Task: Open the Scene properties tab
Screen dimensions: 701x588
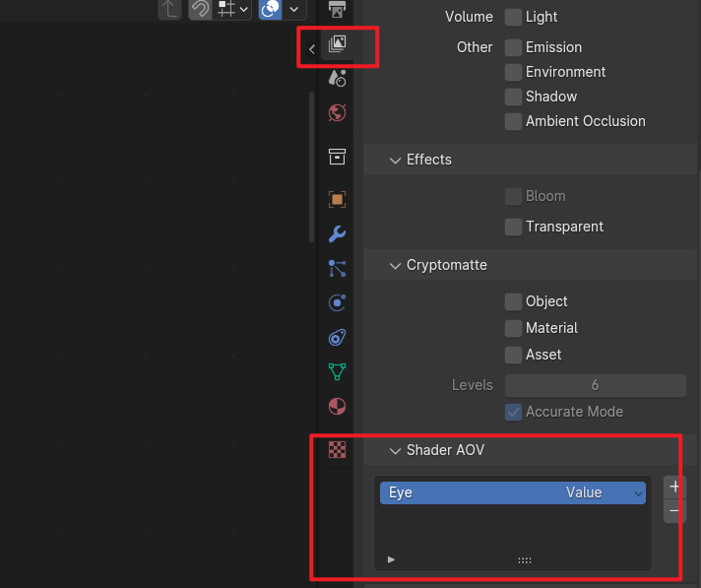Action: [337, 78]
